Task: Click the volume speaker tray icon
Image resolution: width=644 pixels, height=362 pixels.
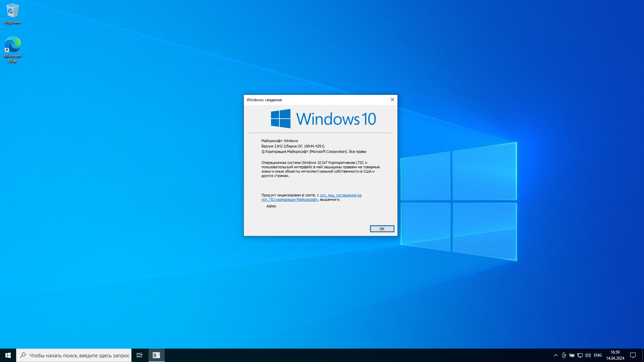Action: pyautogui.click(x=588, y=355)
